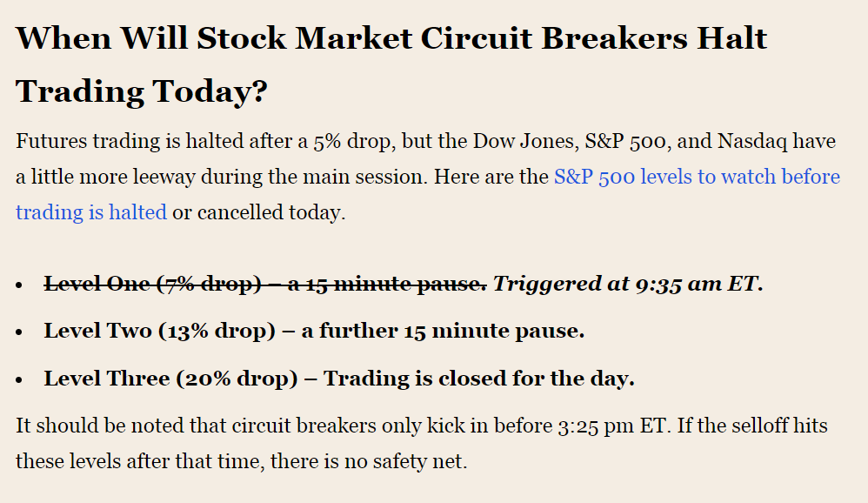Click 'a little more leeway' phrase

point(105,177)
